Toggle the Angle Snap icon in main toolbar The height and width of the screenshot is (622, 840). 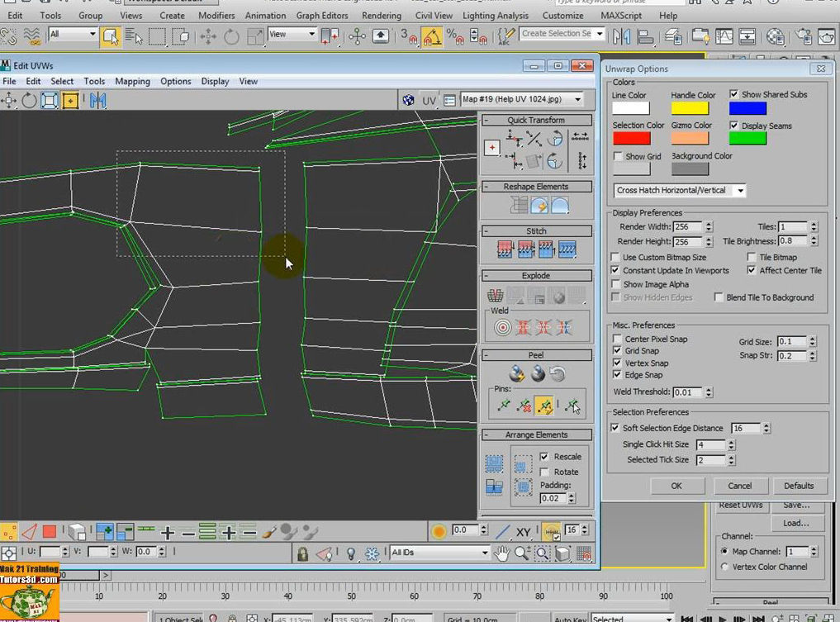[432, 36]
